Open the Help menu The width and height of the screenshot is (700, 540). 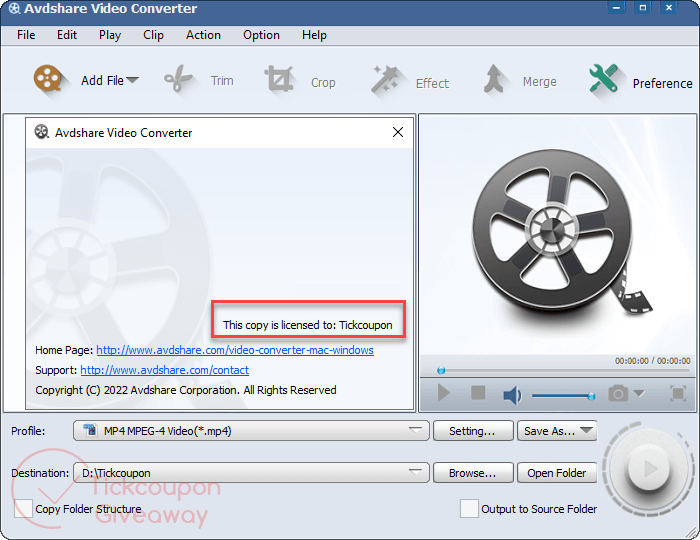(x=314, y=35)
